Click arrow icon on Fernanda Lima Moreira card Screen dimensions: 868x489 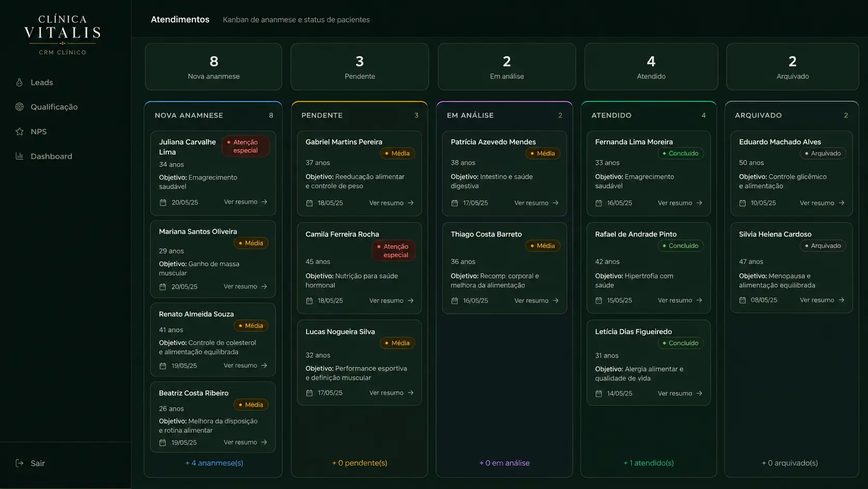pyautogui.click(x=699, y=203)
